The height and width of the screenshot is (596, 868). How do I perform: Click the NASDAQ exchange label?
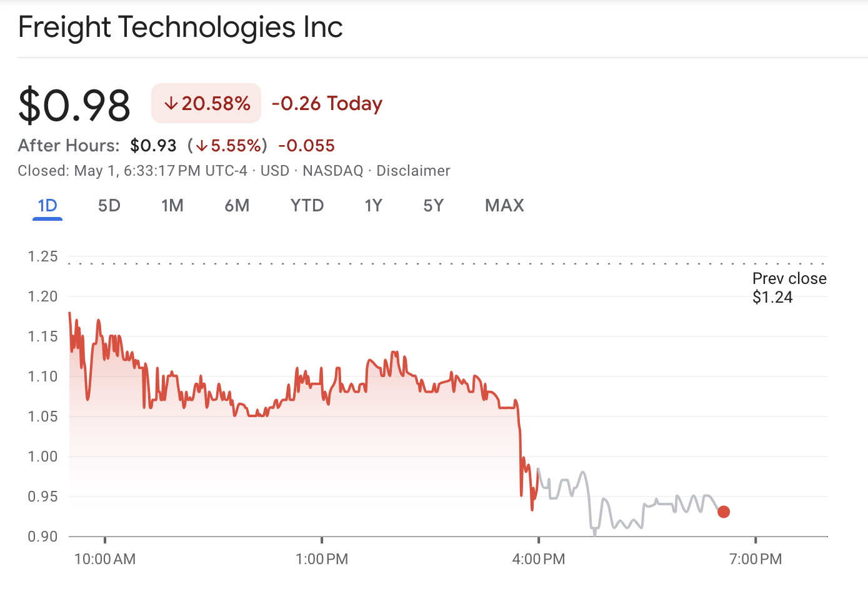332,170
